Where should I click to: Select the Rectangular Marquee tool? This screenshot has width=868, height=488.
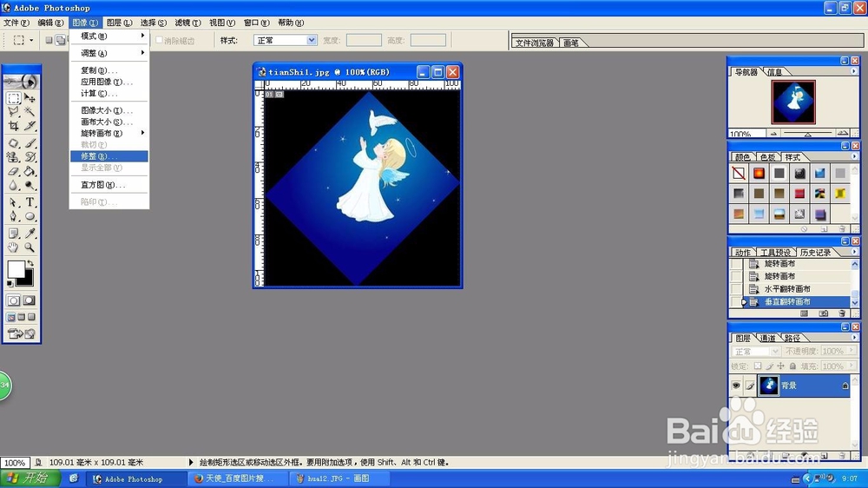(14, 99)
